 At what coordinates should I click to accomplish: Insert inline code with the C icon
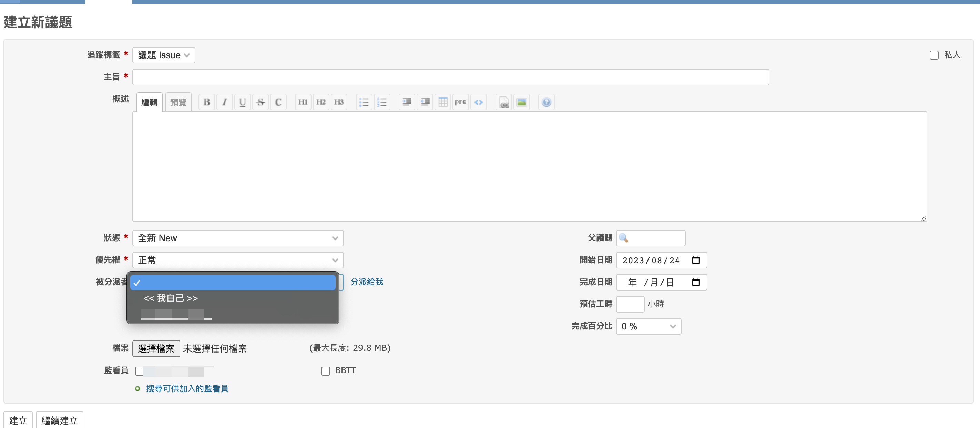278,102
